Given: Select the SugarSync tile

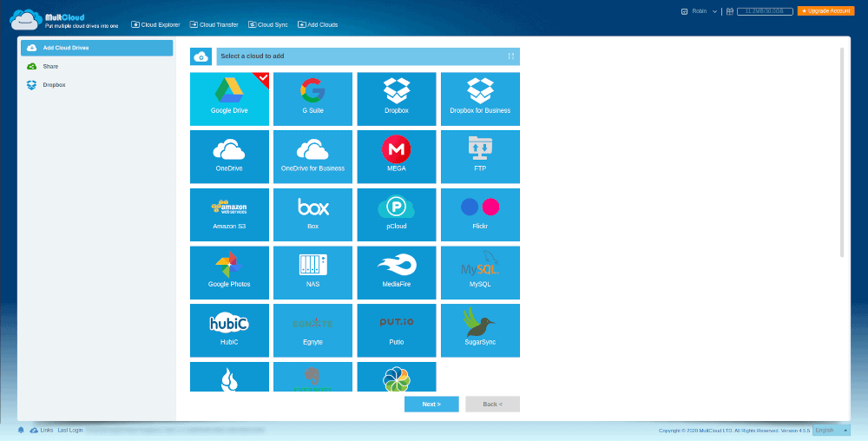Looking at the screenshot, I should (x=480, y=331).
